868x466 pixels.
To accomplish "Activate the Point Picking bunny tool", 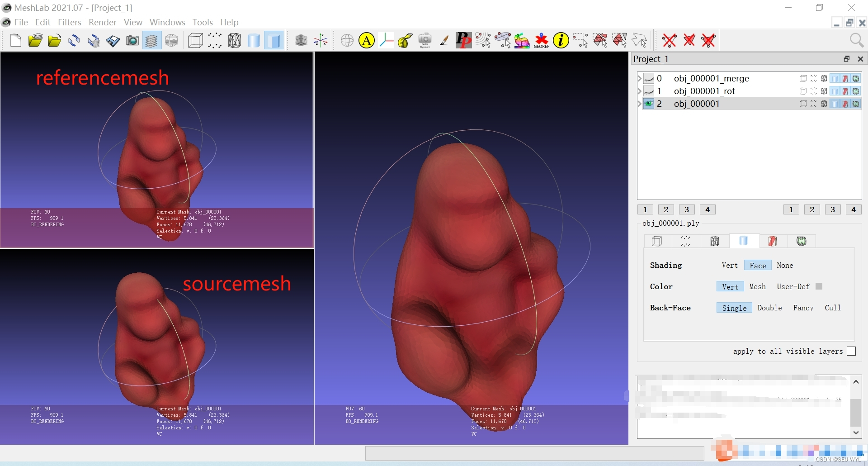I will 521,40.
